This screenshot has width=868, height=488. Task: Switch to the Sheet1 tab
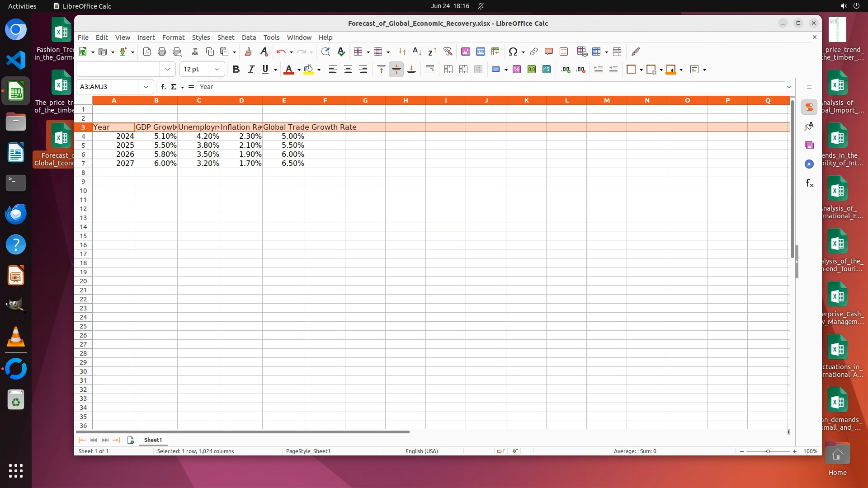point(153,440)
